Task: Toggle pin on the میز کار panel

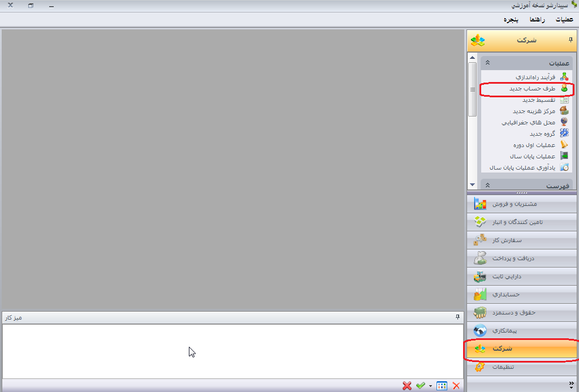Action: (x=457, y=317)
